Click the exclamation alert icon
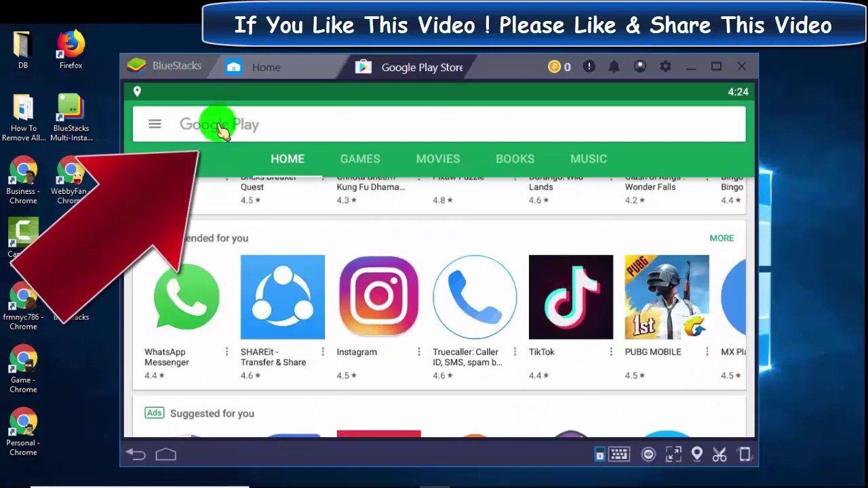Viewport: 868px width, 488px height. point(589,66)
